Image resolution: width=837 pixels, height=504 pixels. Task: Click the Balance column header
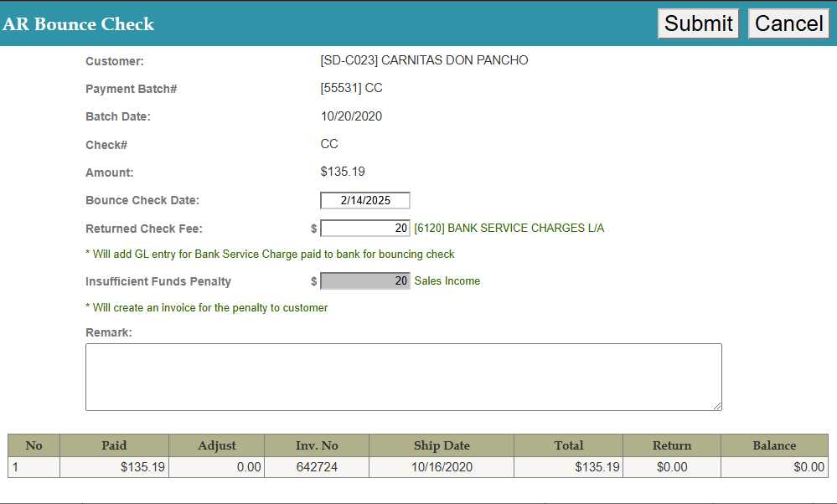coord(774,445)
